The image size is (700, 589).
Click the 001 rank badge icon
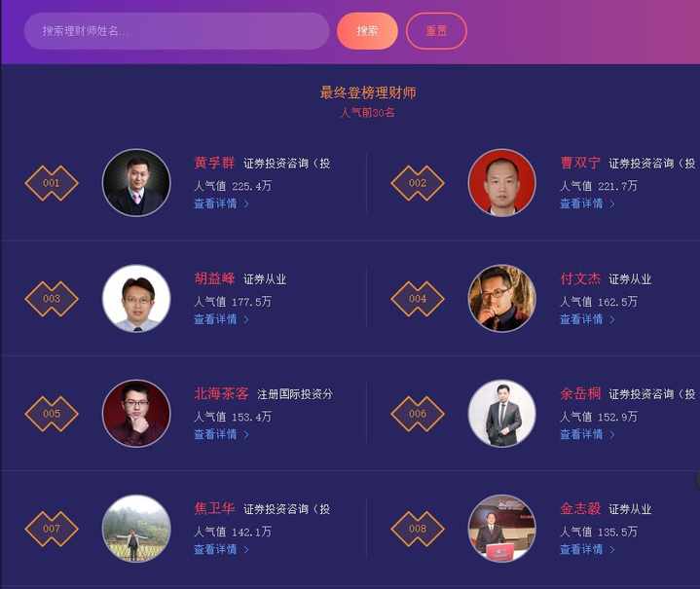[x=52, y=183]
